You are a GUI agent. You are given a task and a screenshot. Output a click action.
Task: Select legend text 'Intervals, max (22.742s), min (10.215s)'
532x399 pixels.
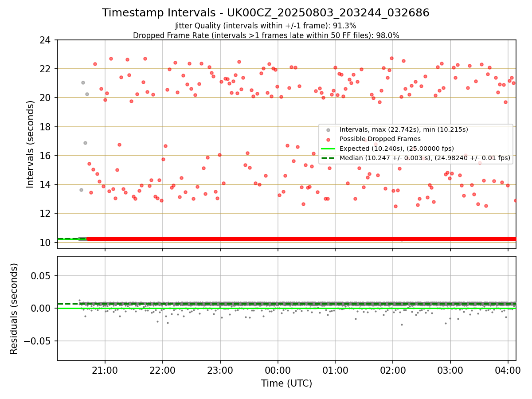404,130
